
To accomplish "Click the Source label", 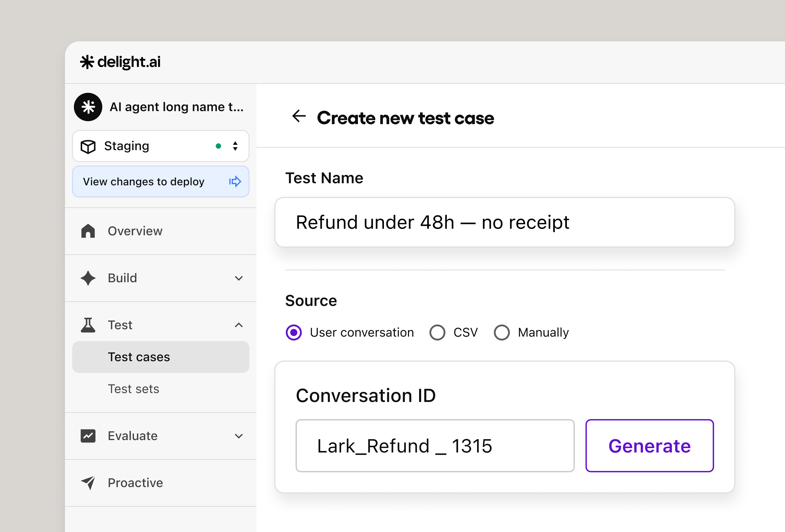I will coord(311,301).
